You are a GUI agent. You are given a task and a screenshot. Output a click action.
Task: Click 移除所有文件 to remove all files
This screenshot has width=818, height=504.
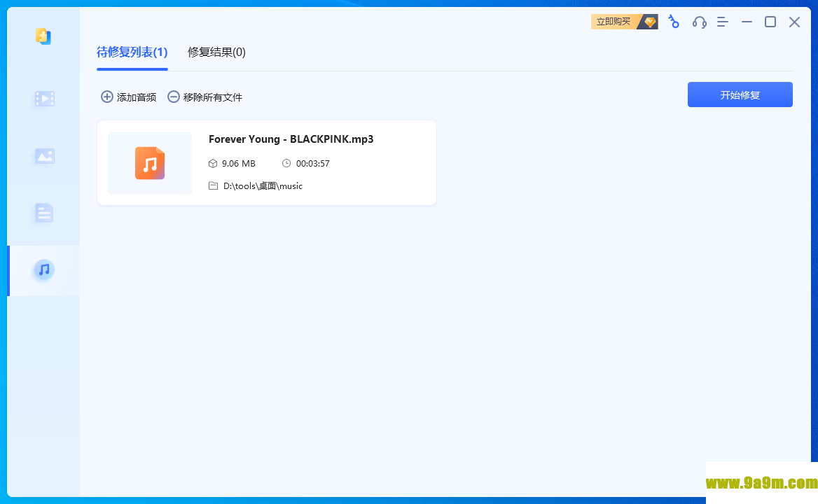click(205, 97)
